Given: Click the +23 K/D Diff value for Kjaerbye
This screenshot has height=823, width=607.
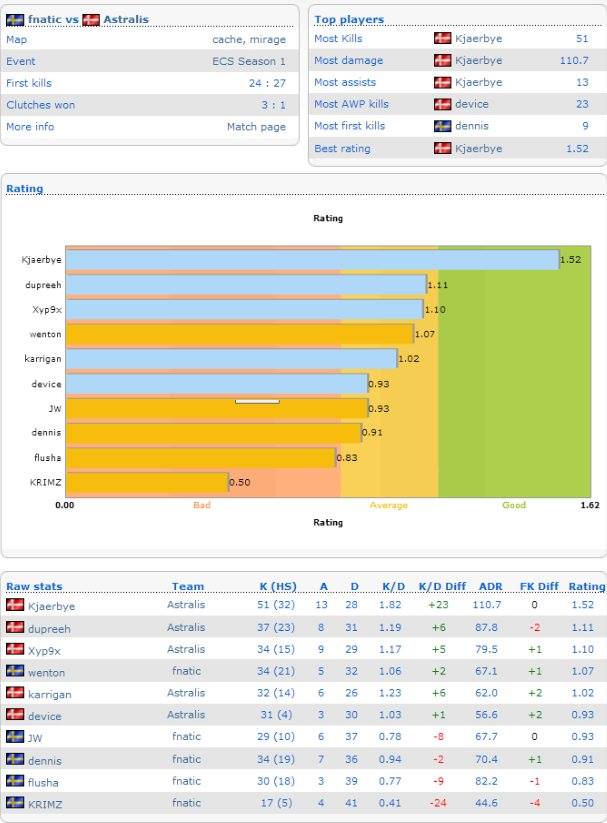Looking at the screenshot, I should pyautogui.click(x=438, y=605).
